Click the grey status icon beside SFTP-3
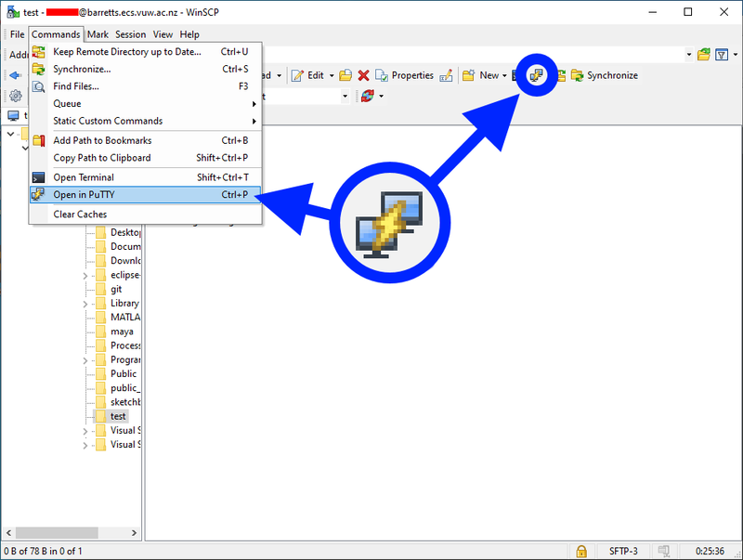The image size is (743, 560). point(664,551)
